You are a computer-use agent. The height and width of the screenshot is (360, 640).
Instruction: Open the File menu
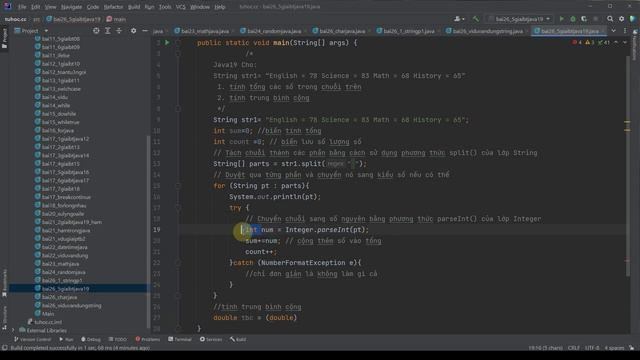[22, 7]
